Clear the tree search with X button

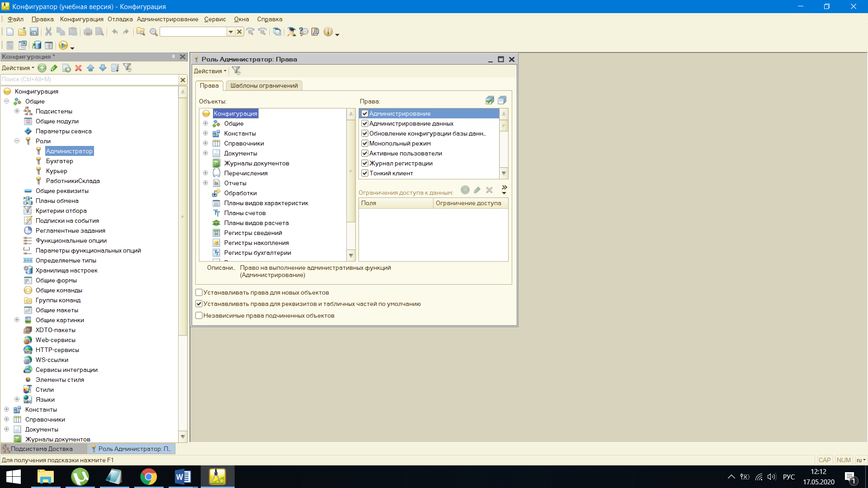tap(183, 80)
